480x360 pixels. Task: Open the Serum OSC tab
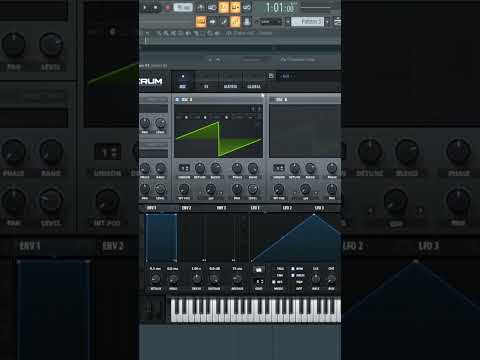point(183,81)
